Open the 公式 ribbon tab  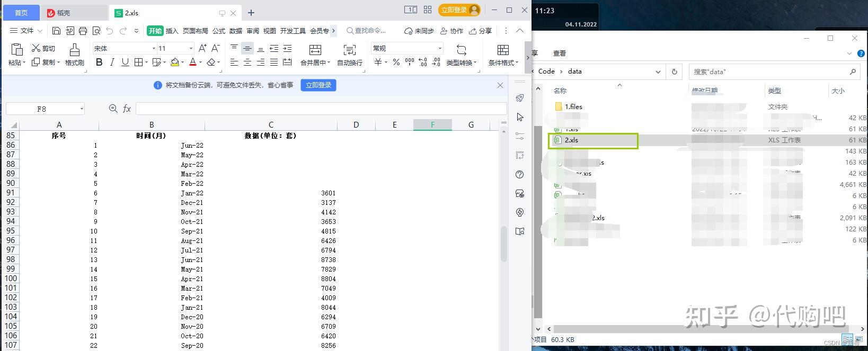(x=219, y=31)
